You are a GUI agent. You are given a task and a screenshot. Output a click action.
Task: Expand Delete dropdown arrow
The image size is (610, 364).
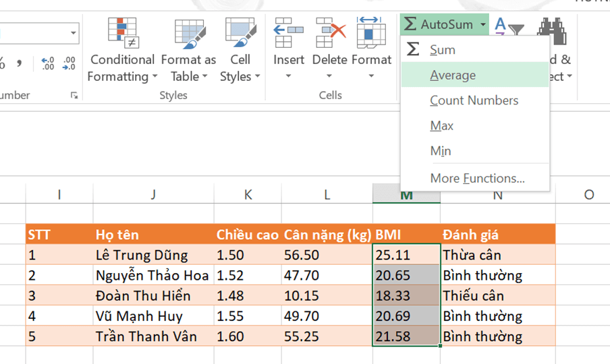pyautogui.click(x=329, y=75)
